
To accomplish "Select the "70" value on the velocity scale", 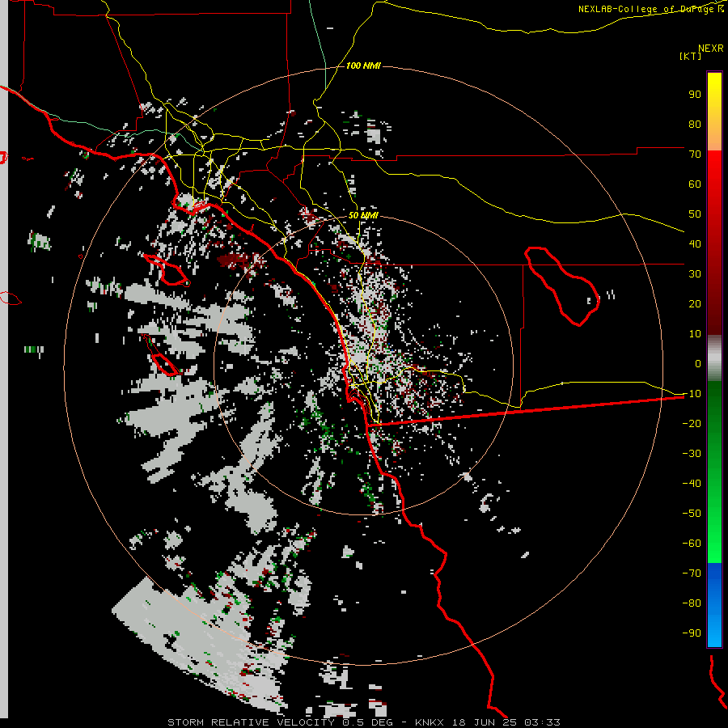I will [695, 154].
